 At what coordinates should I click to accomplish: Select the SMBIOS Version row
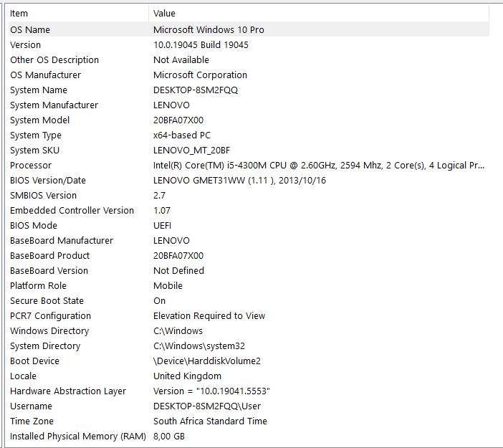tap(43, 196)
